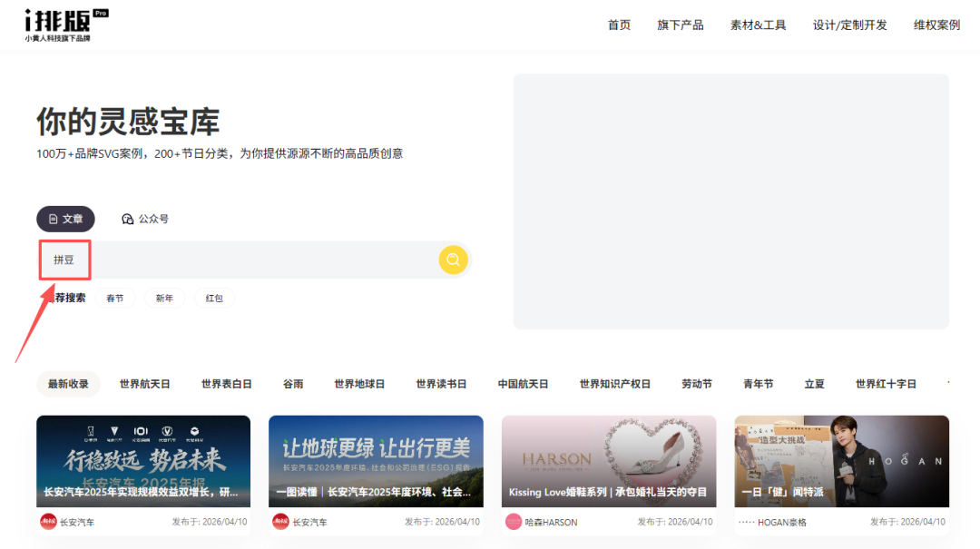Open the 素材&工具 menu
The image size is (980, 549).
tap(758, 25)
